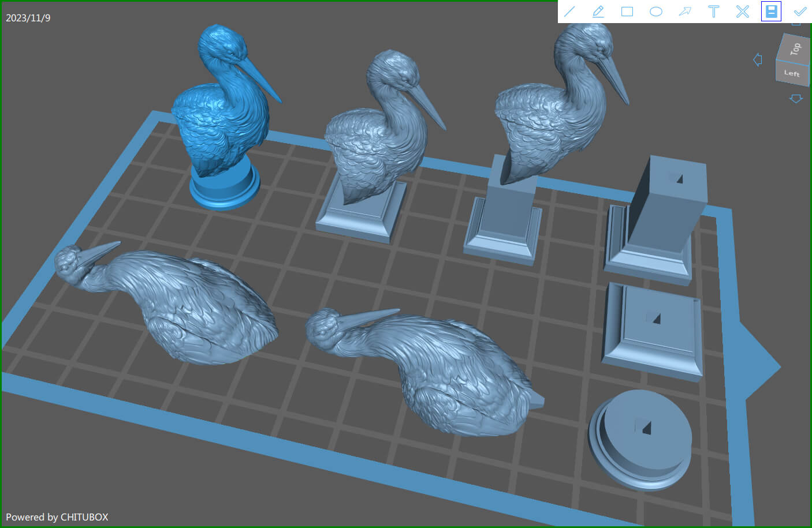Confirm annotations with the checkmark icon

click(800, 12)
